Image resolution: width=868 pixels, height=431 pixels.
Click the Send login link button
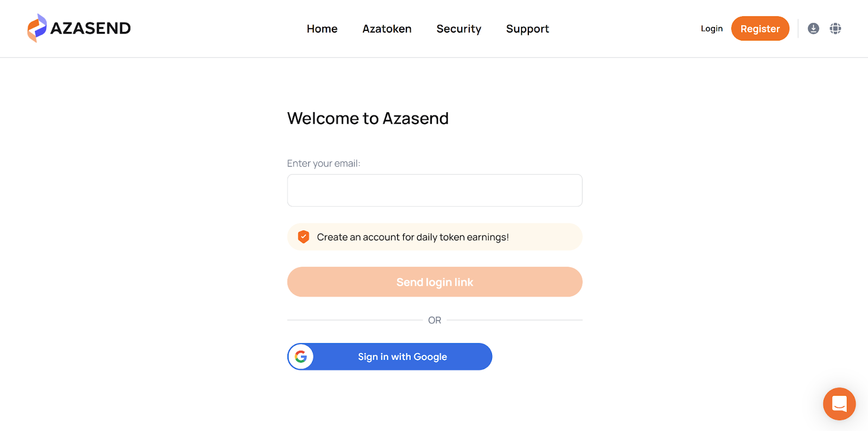click(435, 282)
